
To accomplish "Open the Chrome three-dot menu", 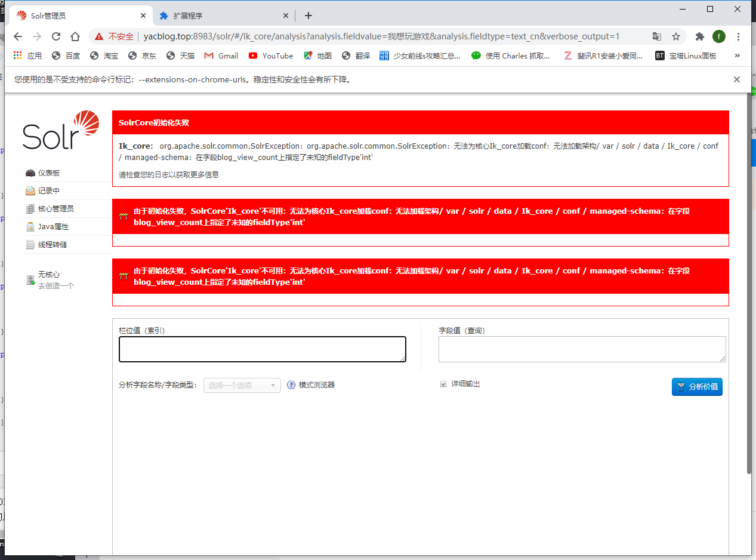I will [x=739, y=36].
